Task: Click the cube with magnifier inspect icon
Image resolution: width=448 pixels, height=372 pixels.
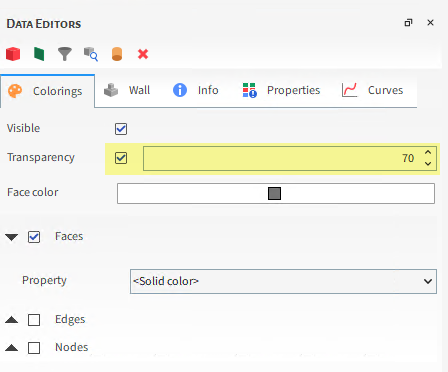Action: point(91,54)
